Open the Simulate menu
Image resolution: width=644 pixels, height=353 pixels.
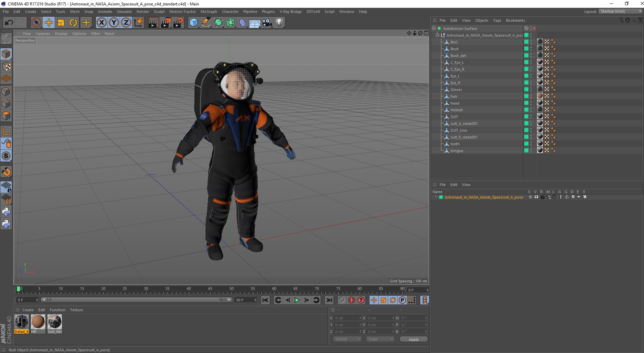(x=124, y=12)
